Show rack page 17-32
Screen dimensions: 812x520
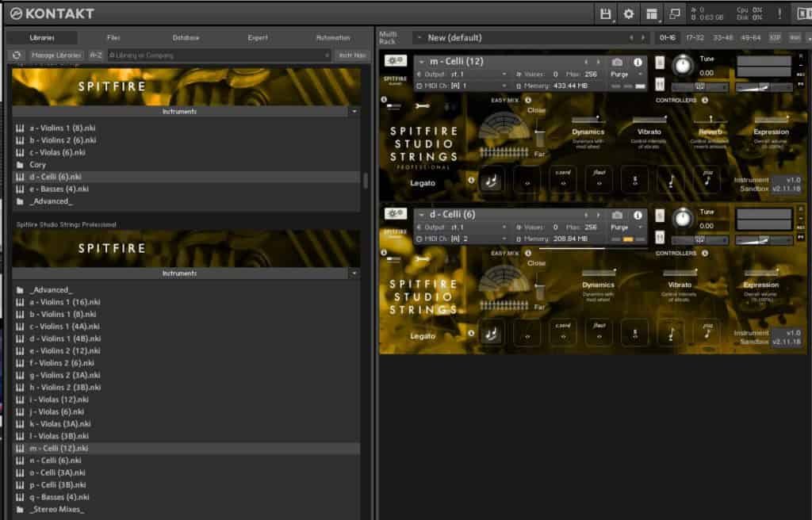pos(695,38)
